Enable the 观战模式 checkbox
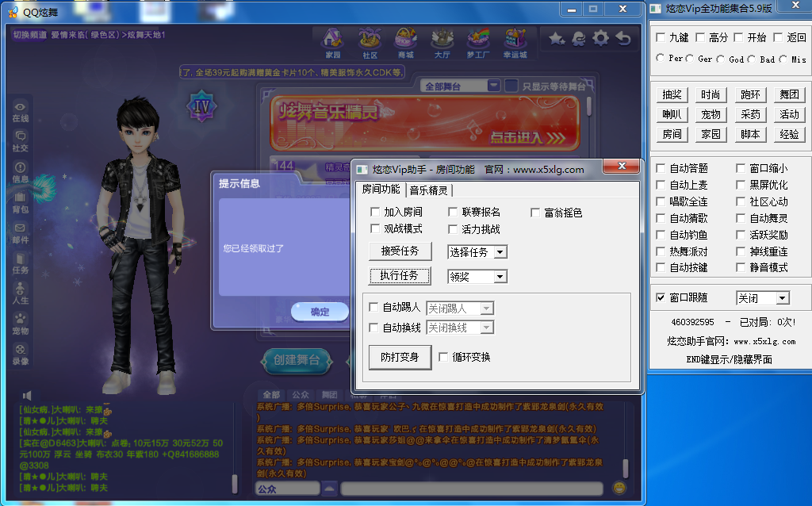This screenshot has width=812, height=506. coord(375,228)
